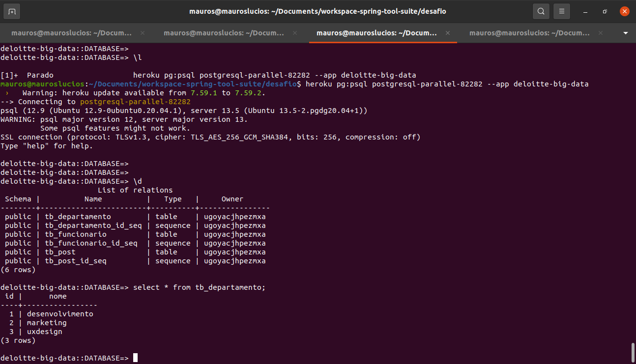Click the Schema column header
This screenshot has width=636, height=364.
point(18,199)
